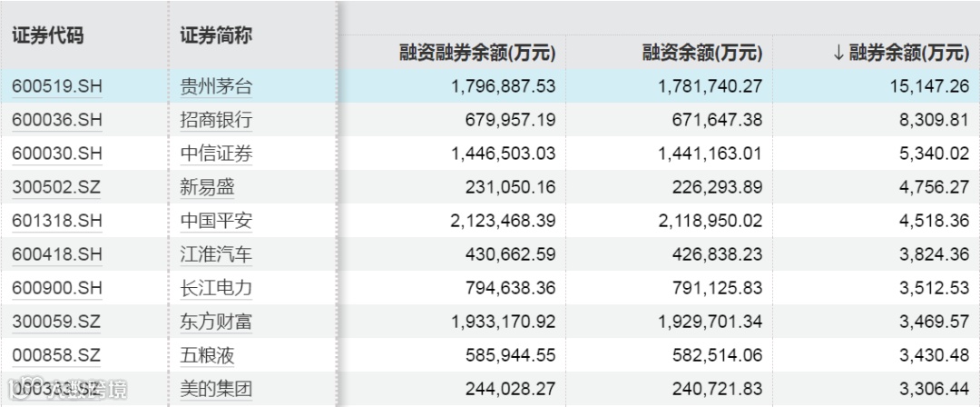Select the cell 3,512.53
The height and width of the screenshot is (407, 980).
coord(935,288)
